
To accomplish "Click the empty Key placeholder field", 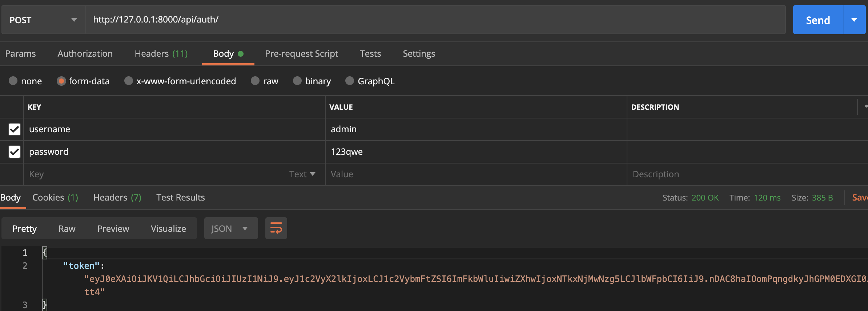I will (156, 174).
